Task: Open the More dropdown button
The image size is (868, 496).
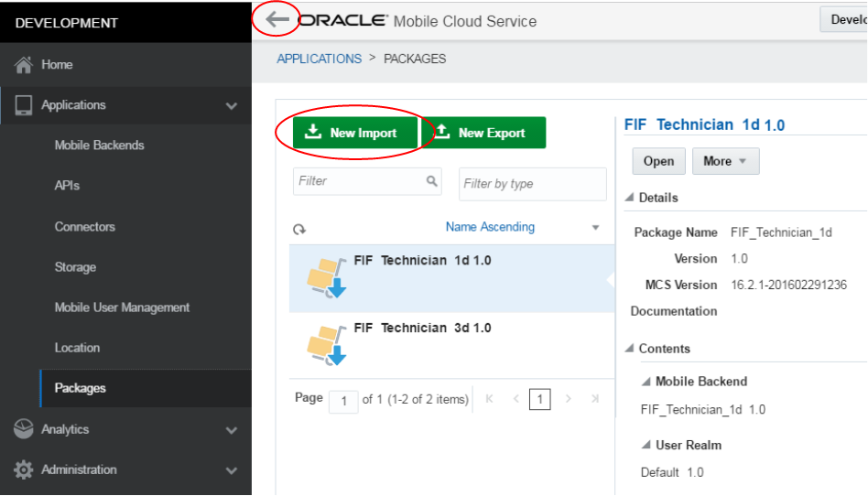Action: coord(726,161)
